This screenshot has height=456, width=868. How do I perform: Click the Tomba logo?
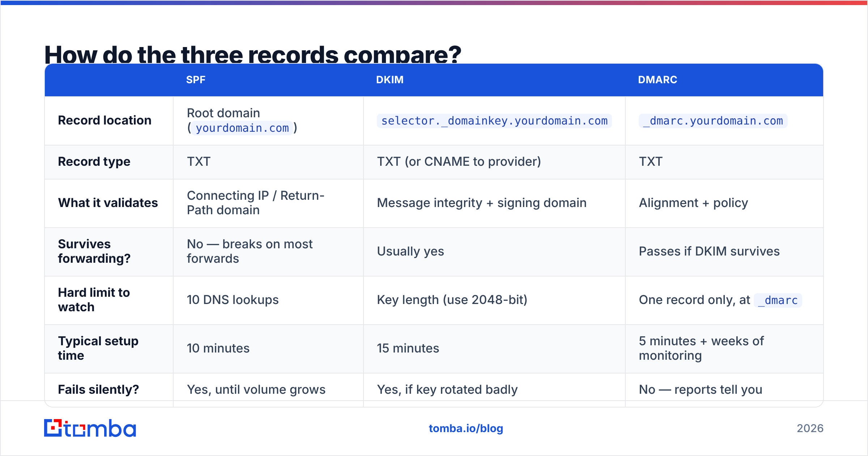point(90,428)
